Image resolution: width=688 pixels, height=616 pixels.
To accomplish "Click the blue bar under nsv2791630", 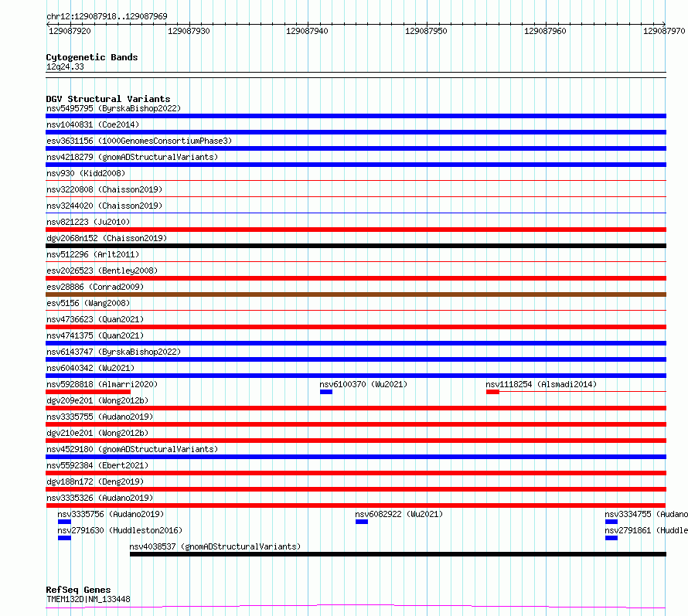I will [x=64, y=538].
